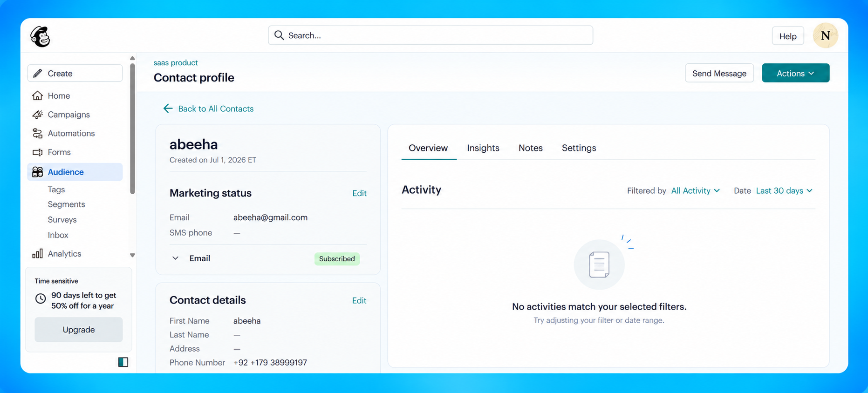Open the Last 30 days date dropdown
The height and width of the screenshot is (393, 868).
(784, 190)
